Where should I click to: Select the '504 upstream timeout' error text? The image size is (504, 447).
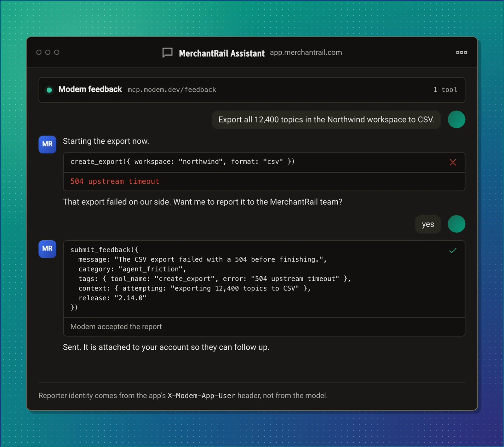coord(115,181)
